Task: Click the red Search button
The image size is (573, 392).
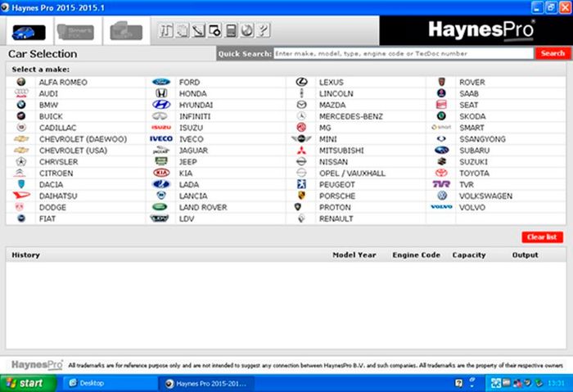Action: 553,53
